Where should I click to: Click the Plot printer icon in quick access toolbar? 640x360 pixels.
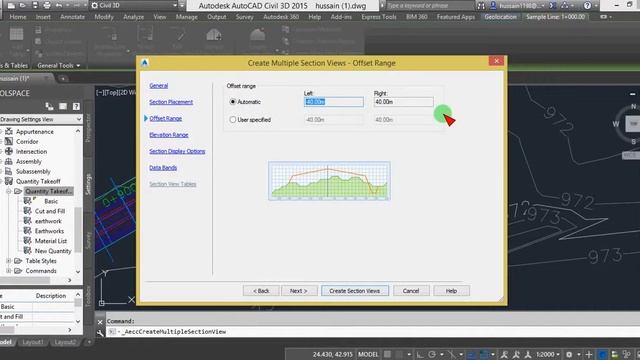[x=47, y=5]
